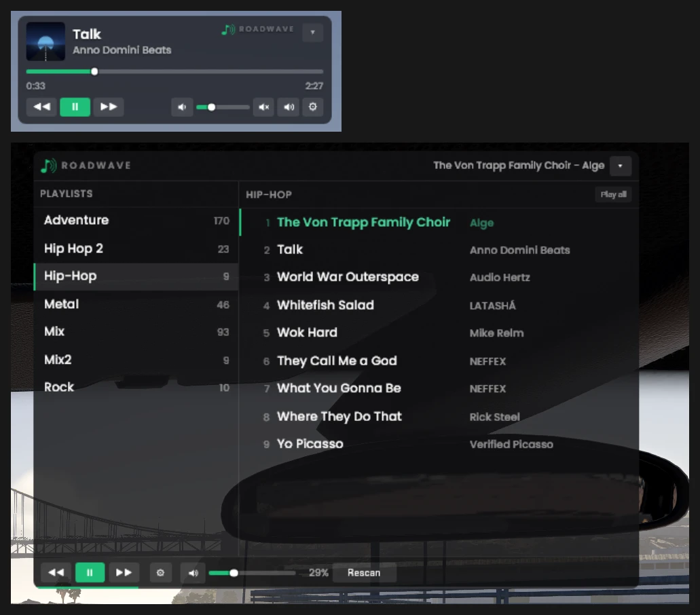Play track The Von Trapp Family Choir
This screenshot has height=615, width=700.
click(439, 222)
